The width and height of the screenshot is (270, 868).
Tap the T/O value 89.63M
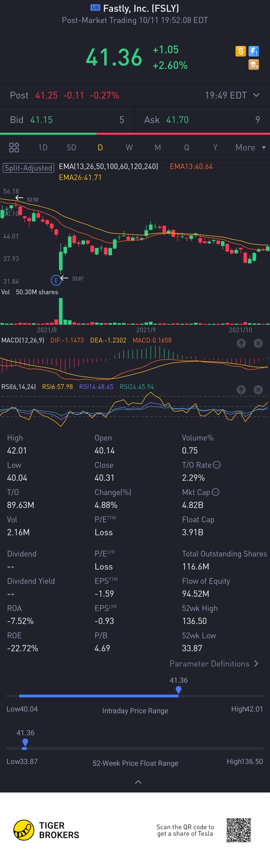coord(20,505)
